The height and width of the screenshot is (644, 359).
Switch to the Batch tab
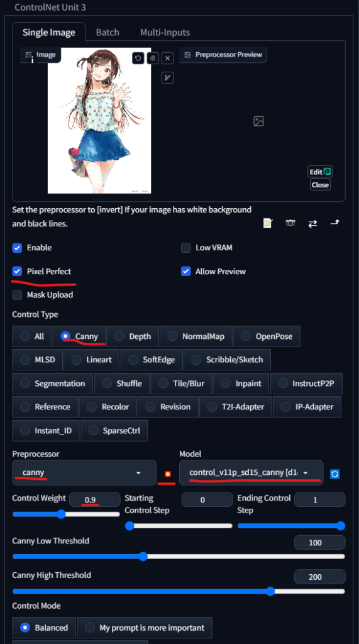click(x=108, y=33)
